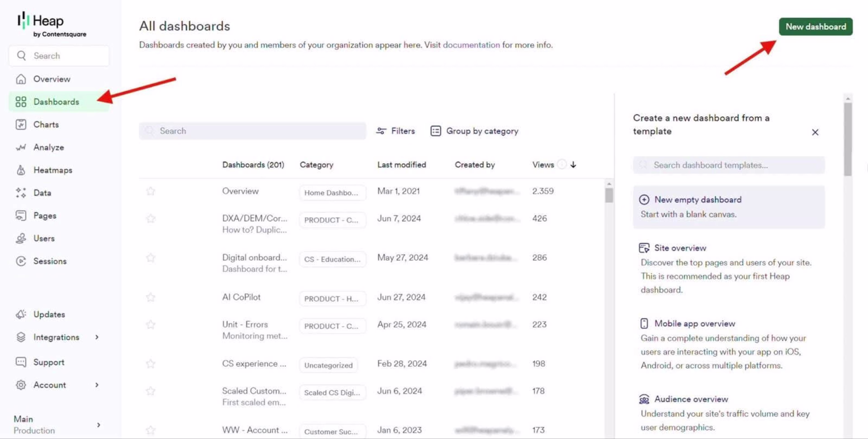Click the Views info icon in header
Image resolution: width=868 pixels, height=439 pixels.
[x=561, y=164]
